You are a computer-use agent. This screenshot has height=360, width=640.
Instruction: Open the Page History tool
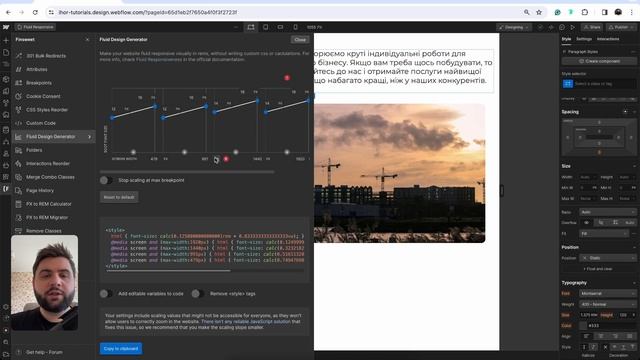pyautogui.click(x=53, y=191)
